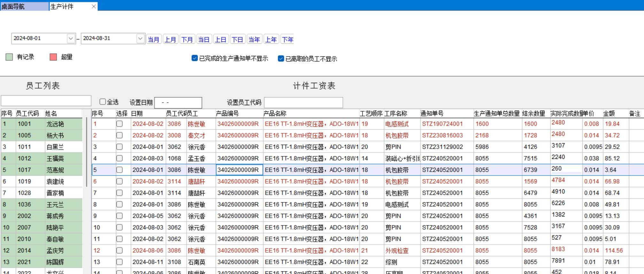The width and height of the screenshot is (644, 274).
Task: Open the start date 2024-08-01 dropdown
Action: pos(71,38)
